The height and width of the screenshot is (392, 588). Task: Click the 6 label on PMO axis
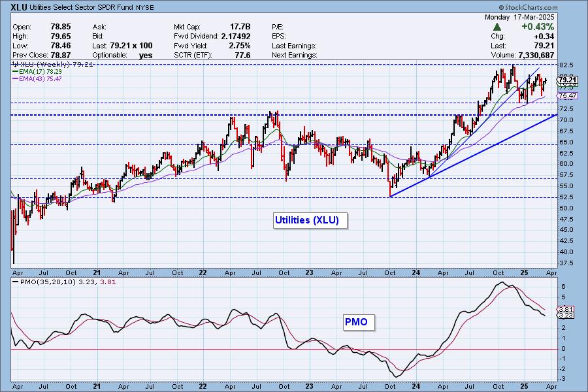(563, 287)
